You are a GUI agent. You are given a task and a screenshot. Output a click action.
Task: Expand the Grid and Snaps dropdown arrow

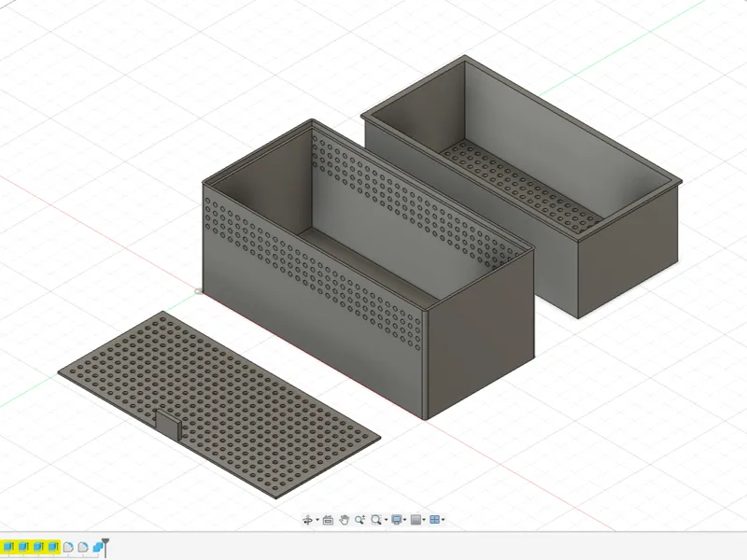(x=424, y=520)
